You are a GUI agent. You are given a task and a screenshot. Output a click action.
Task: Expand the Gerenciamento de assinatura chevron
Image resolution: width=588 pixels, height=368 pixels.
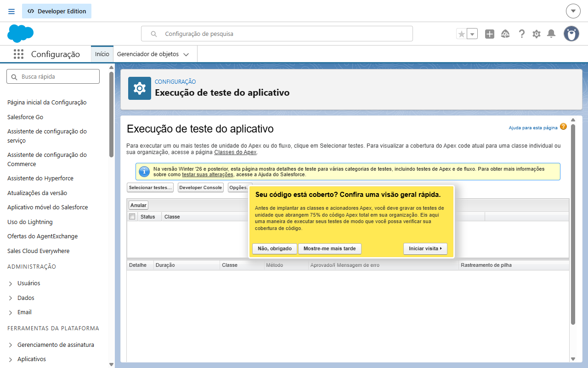pyautogui.click(x=11, y=345)
